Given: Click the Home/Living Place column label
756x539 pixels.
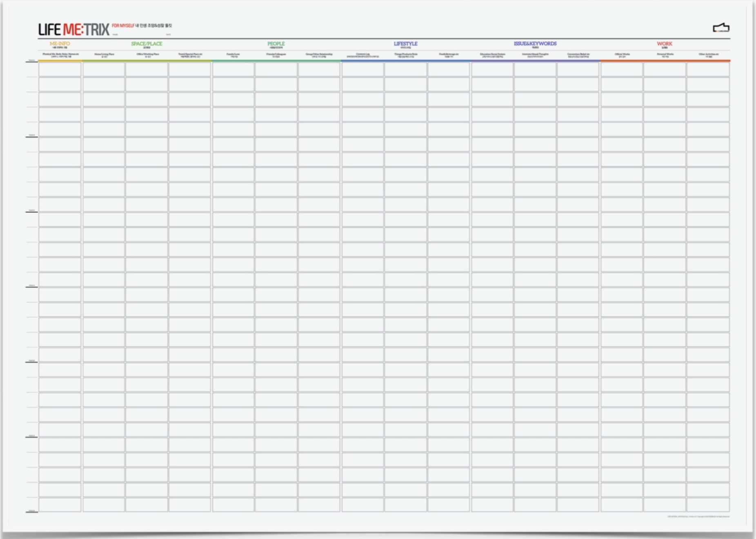Looking at the screenshot, I should point(104,54).
